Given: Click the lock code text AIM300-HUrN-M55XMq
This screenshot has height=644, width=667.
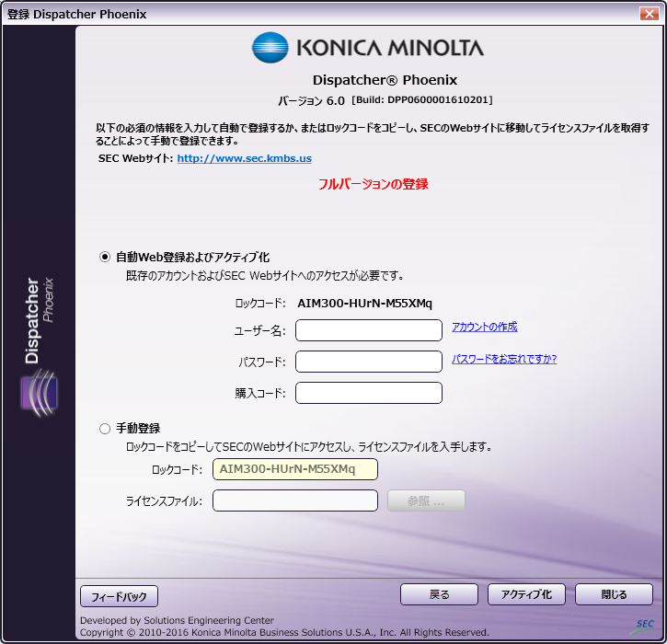Looking at the screenshot, I should (364, 304).
